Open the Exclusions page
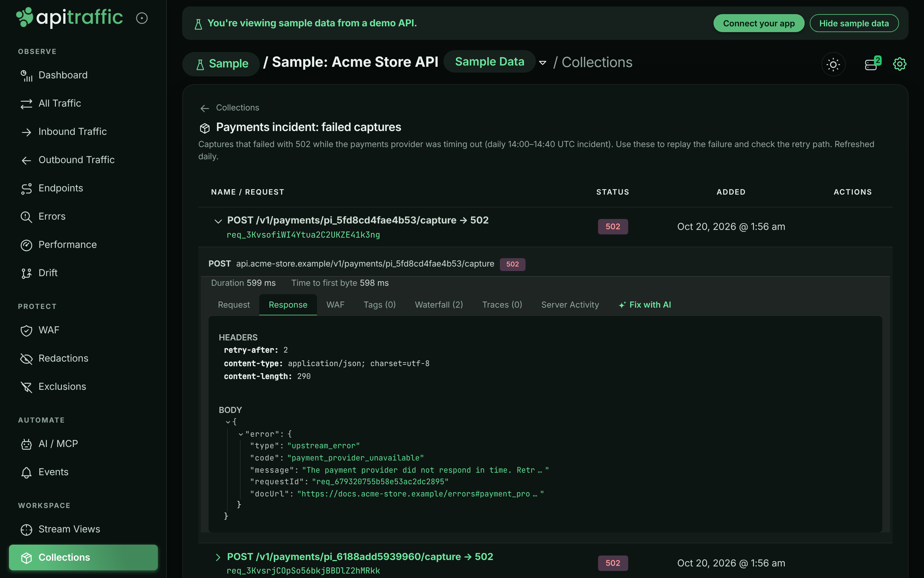 click(x=83, y=387)
